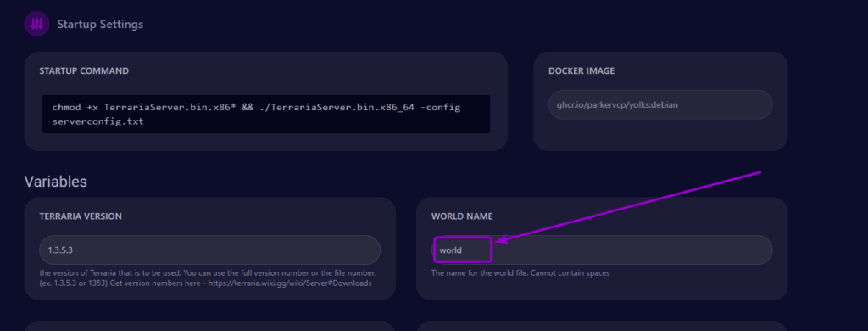This screenshot has width=868, height=331.
Task: Click the Variables section heading
Action: [x=55, y=182]
